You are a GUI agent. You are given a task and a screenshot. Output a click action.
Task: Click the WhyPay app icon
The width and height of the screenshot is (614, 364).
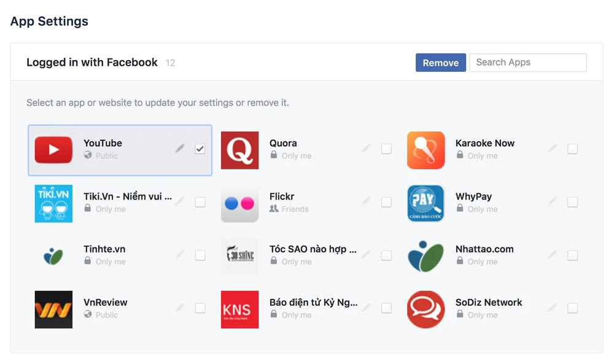click(x=426, y=203)
